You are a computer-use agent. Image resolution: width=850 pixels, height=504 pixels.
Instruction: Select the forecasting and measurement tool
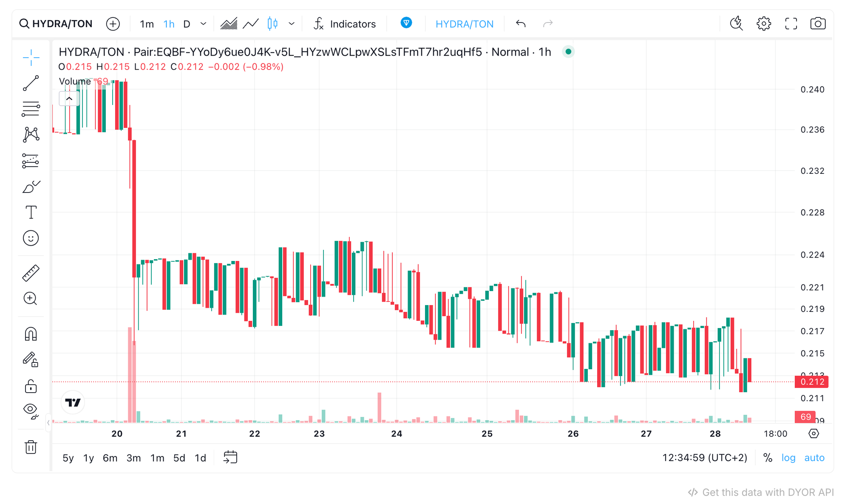(31, 161)
